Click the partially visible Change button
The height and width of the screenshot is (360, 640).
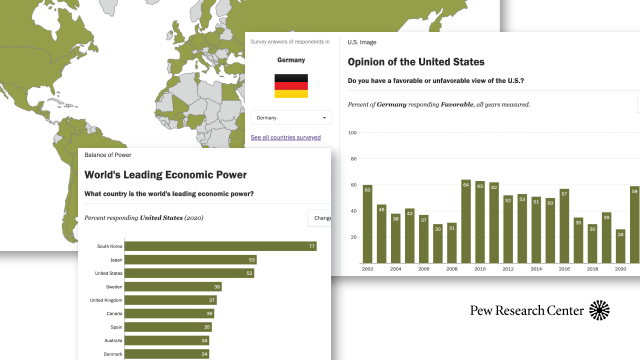319,218
